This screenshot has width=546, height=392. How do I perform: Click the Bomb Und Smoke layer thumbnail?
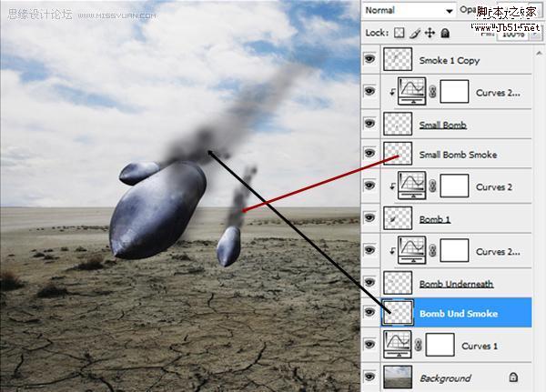pyautogui.click(x=398, y=313)
